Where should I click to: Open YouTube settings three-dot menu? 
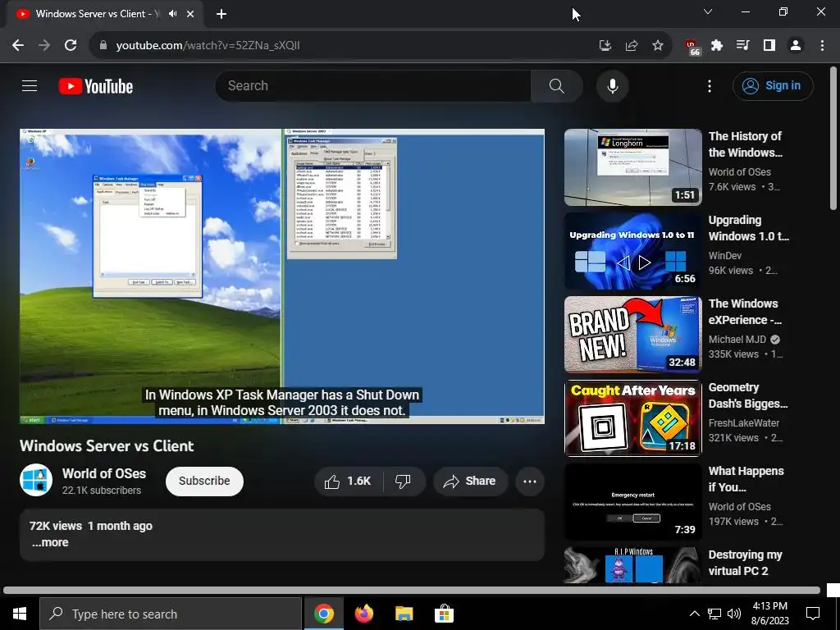point(710,85)
